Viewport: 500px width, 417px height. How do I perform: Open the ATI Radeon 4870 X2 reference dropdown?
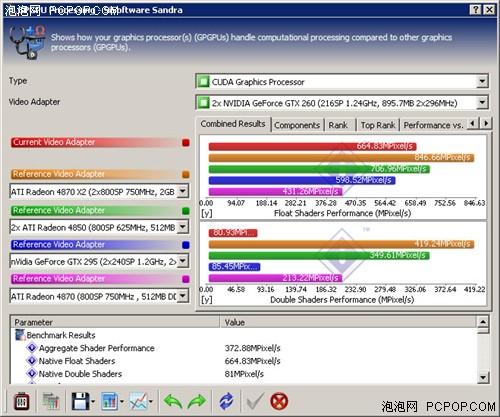pos(183,191)
